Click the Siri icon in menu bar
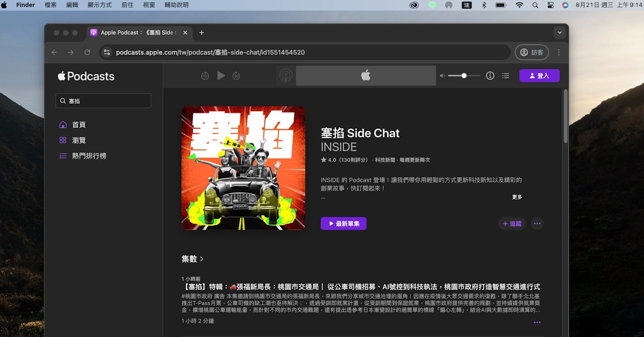 point(565,5)
